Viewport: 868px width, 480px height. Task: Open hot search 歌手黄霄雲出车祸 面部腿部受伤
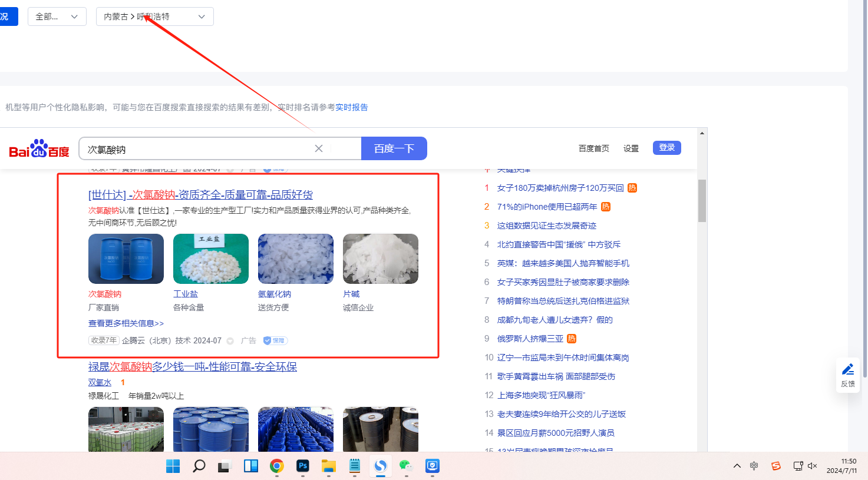[x=556, y=376]
